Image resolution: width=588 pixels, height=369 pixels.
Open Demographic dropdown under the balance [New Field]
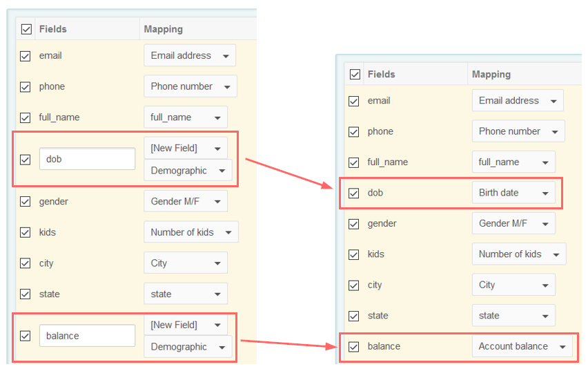[x=188, y=347]
